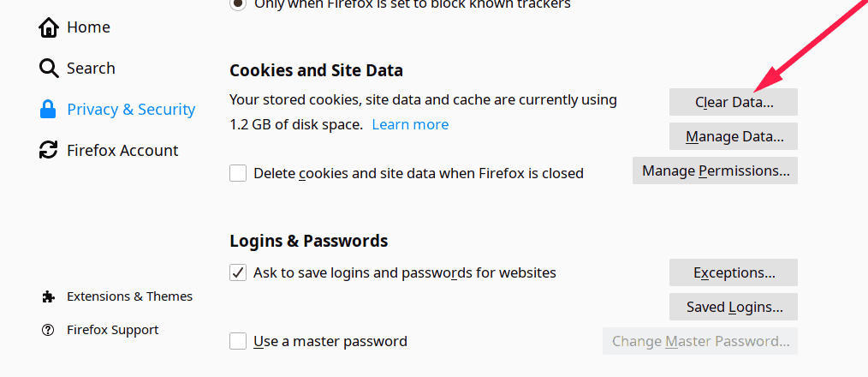Follow the Learn more link

tap(410, 125)
